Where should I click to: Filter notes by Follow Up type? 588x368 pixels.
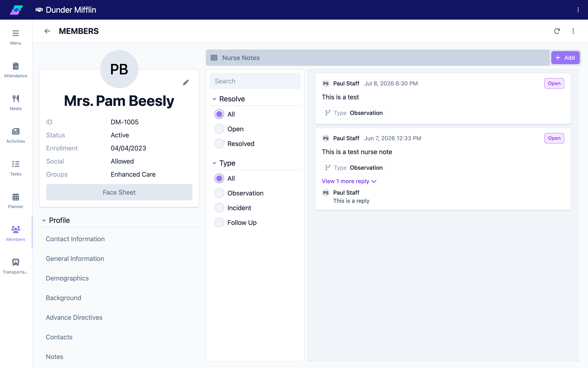tap(219, 222)
